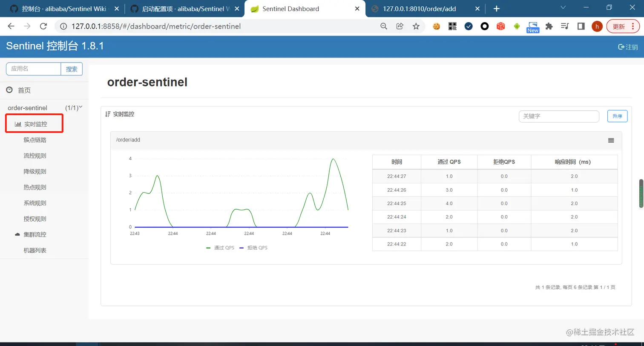
Task: Open 簇点链路 in the sidebar menu
Action: [x=35, y=140]
